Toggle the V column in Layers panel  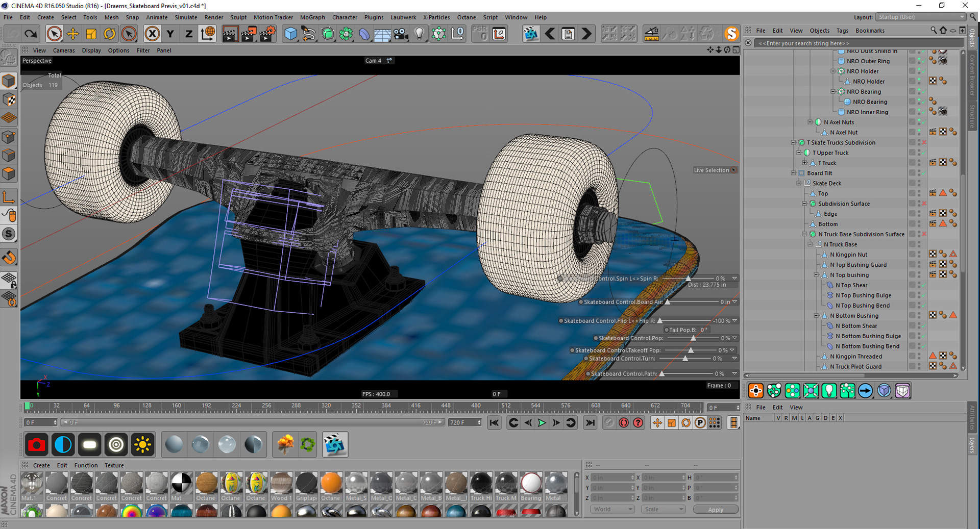coord(778,418)
